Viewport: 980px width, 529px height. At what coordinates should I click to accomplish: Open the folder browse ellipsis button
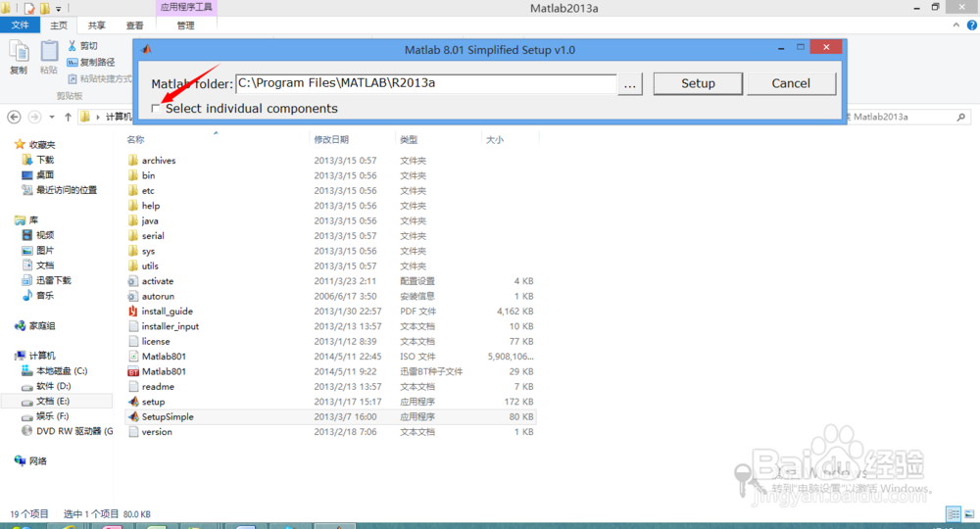point(630,84)
